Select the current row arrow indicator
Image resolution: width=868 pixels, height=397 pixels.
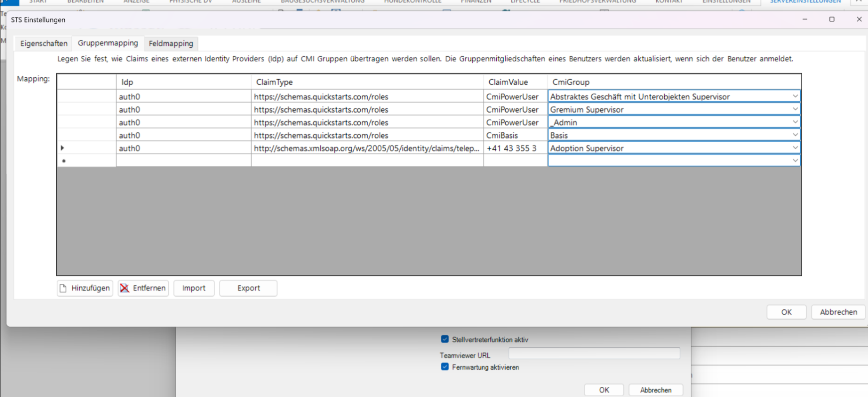[x=62, y=148]
